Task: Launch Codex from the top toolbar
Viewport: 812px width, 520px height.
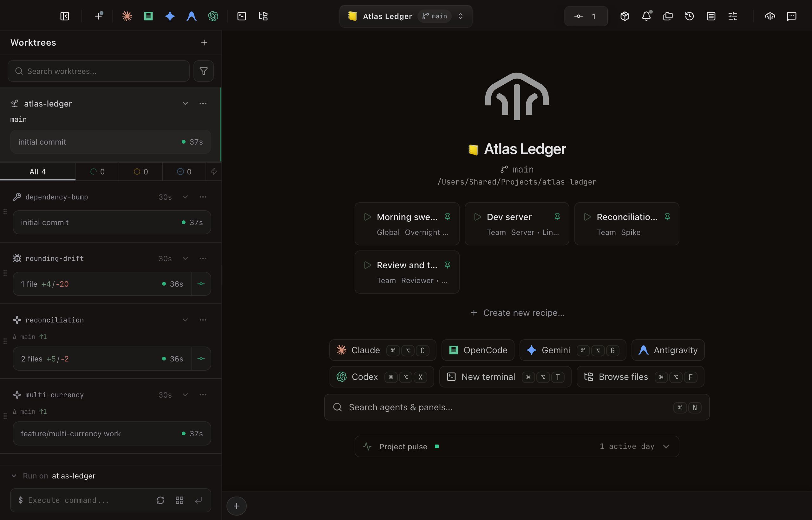Action: pos(213,16)
